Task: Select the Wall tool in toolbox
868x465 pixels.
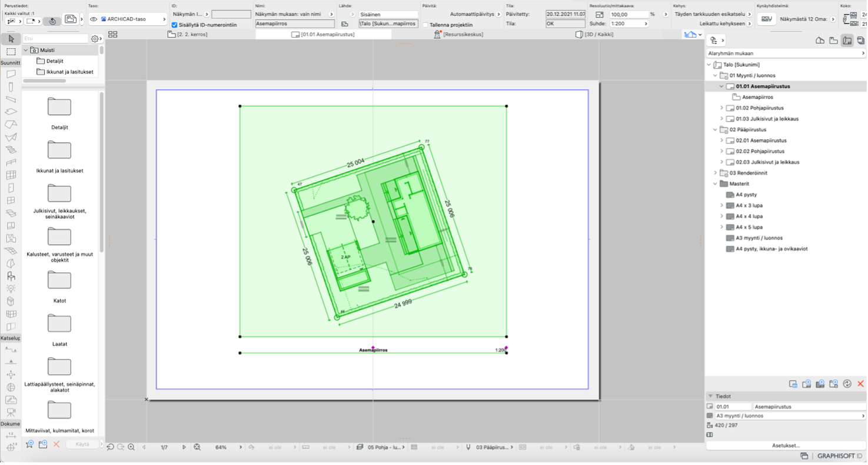Action: coord(11,74)
